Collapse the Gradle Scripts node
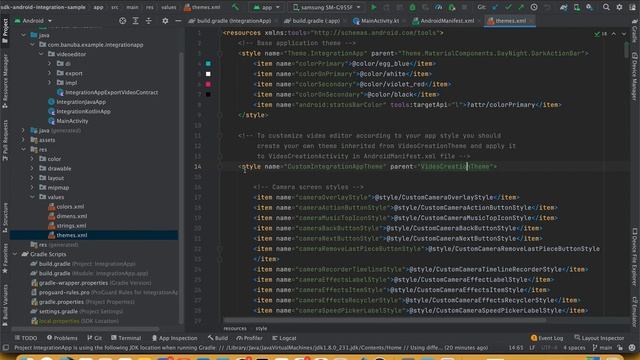Viewport: 640px width, 360px height. click(x=15, y=254)
